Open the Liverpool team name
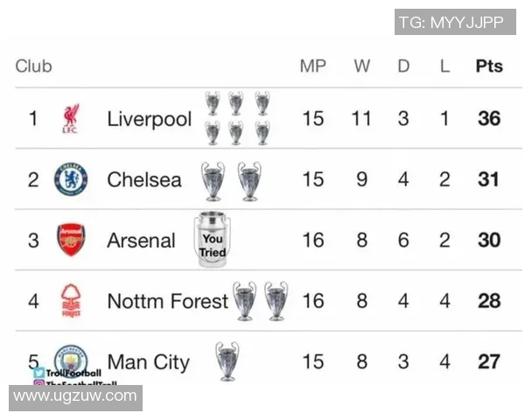 [x=149, y=119]
